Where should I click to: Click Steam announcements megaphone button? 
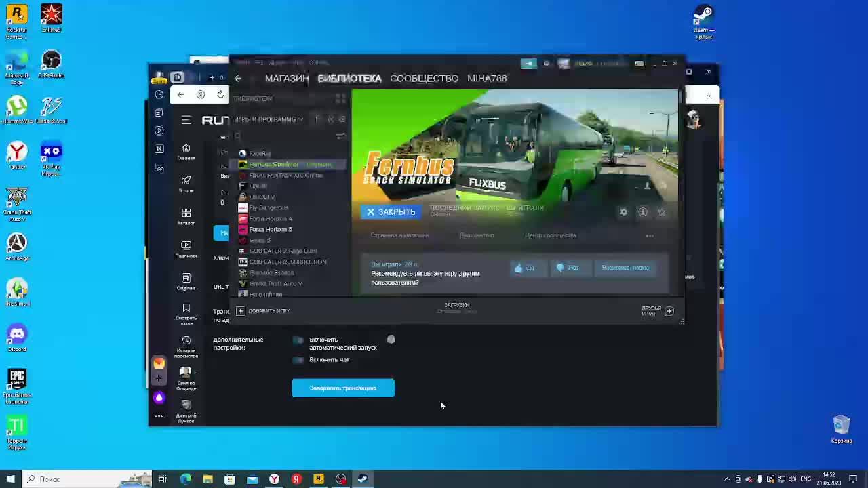528,64
